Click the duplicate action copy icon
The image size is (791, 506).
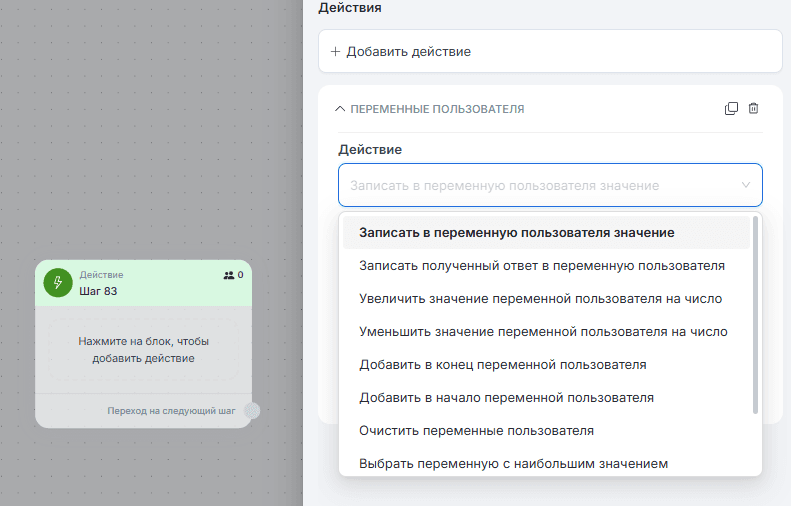[731, 108]
